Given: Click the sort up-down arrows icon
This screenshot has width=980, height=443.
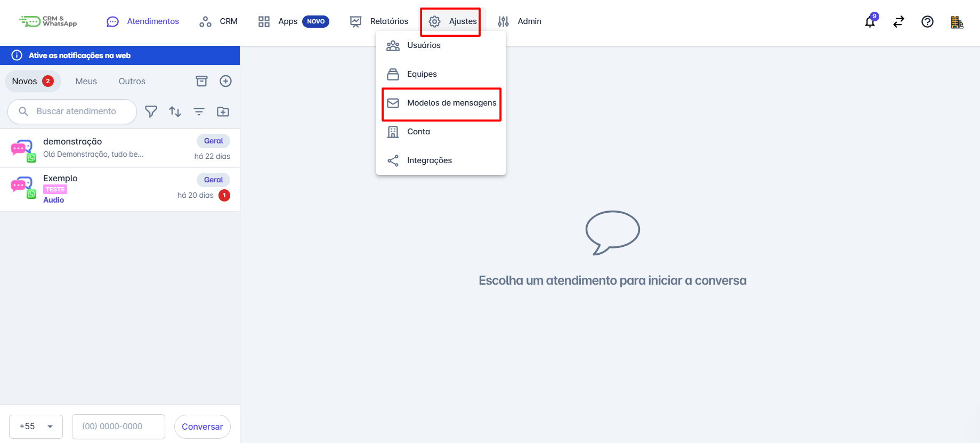Looking at the screenshot, I should coord(175,111).
